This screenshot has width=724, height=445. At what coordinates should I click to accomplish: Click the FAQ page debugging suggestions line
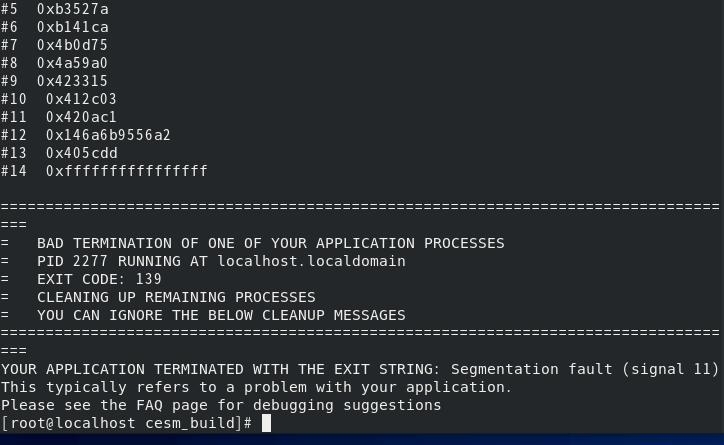click(x=221, y=405)
